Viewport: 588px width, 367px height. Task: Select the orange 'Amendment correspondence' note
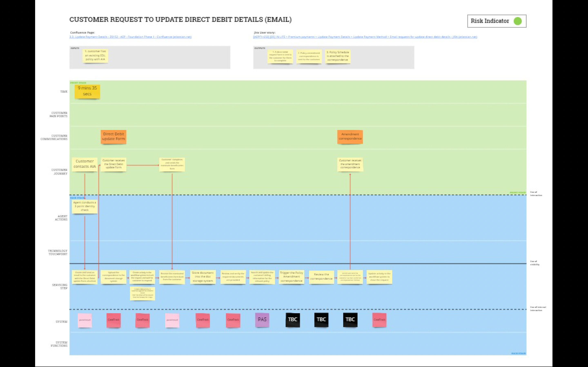click(350, 137)
